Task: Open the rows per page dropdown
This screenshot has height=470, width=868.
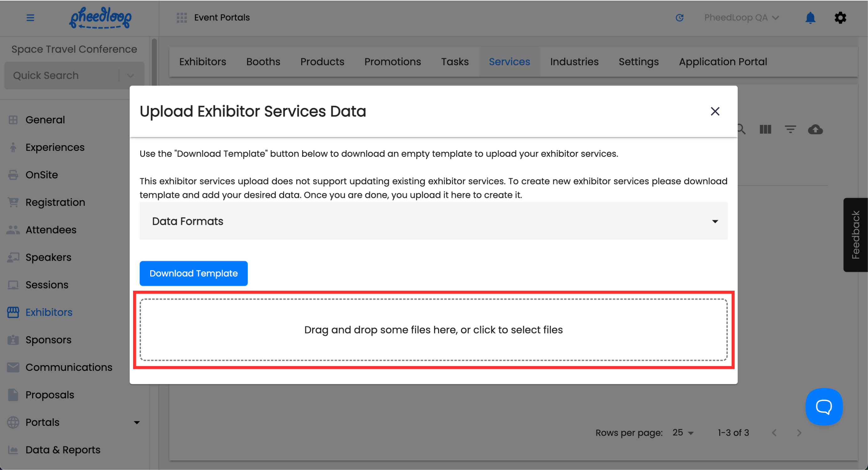Action: click(x=683, y=433)
